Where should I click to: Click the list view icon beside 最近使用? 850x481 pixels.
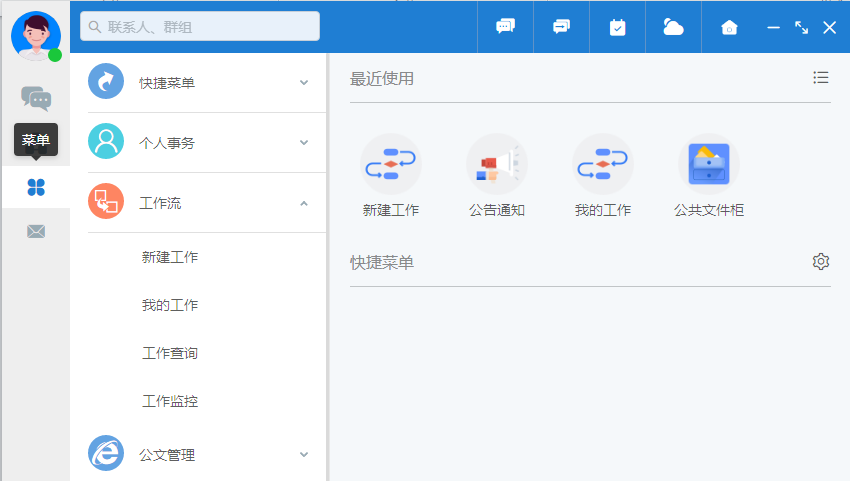(821, 78)
